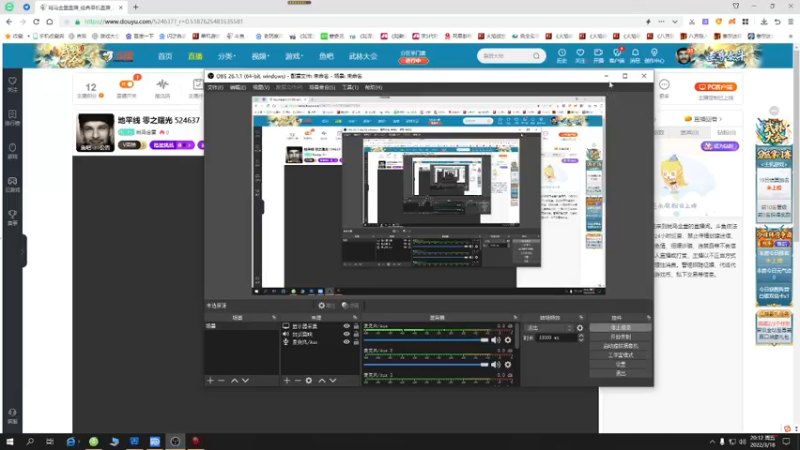The image size is (800, 450).
Task: Go to the 首页 tab on Douyu
Action: [x=165, y=56]
